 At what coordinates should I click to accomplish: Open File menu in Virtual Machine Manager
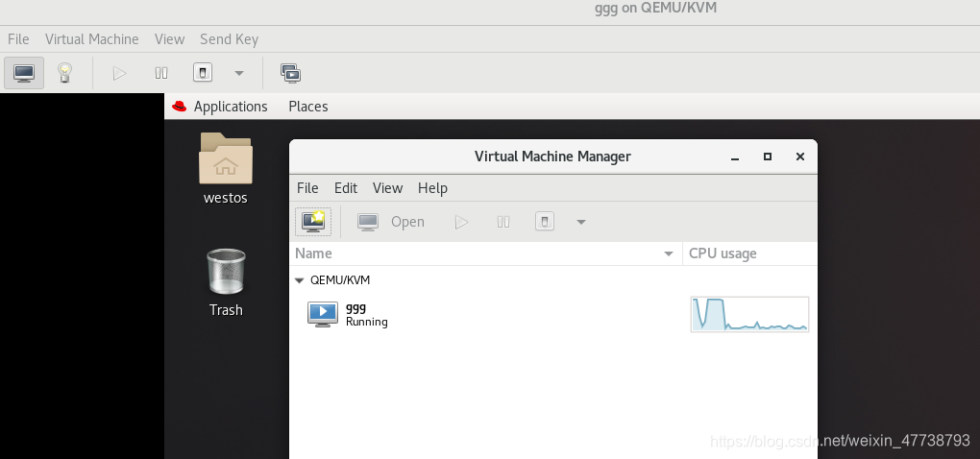[307, 188]
